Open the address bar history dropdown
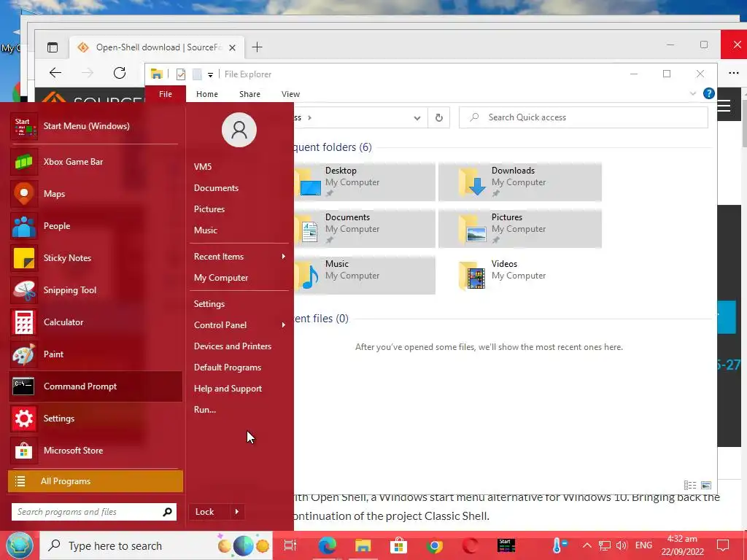 (x=417, y=118)
